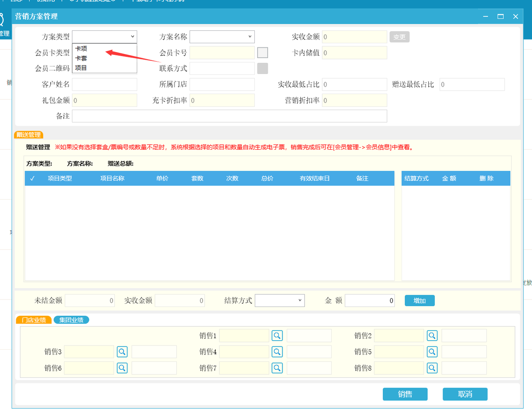Image resolution: width=532 pixels, height=413 pixels.
Task: Click the 销售 button
Action: (405, 394)
